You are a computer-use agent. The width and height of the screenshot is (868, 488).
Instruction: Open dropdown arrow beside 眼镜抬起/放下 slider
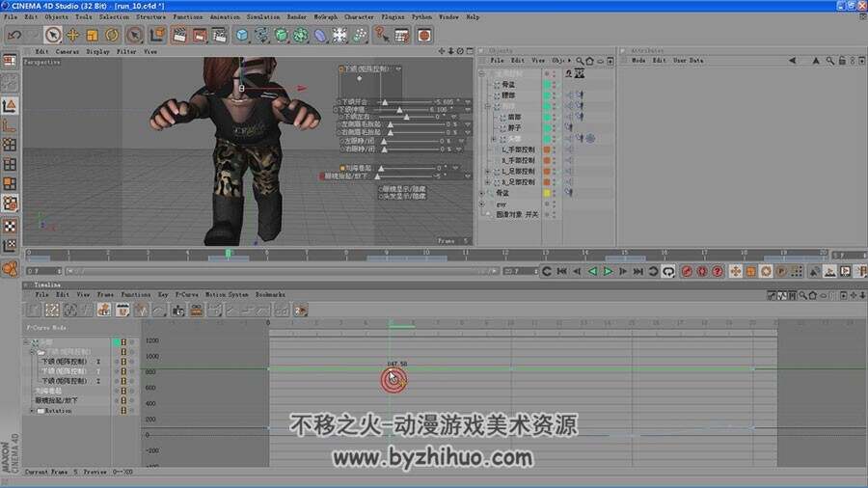(468, 176)
